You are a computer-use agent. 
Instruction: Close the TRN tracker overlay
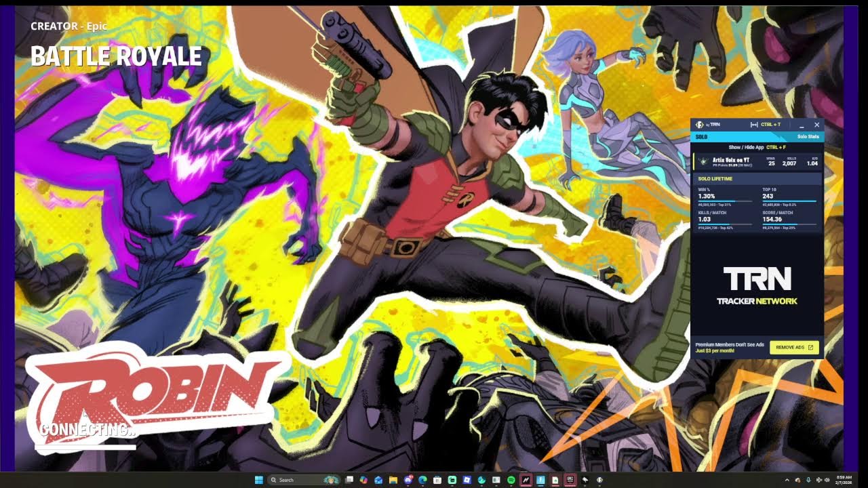(x=816, y=125)
